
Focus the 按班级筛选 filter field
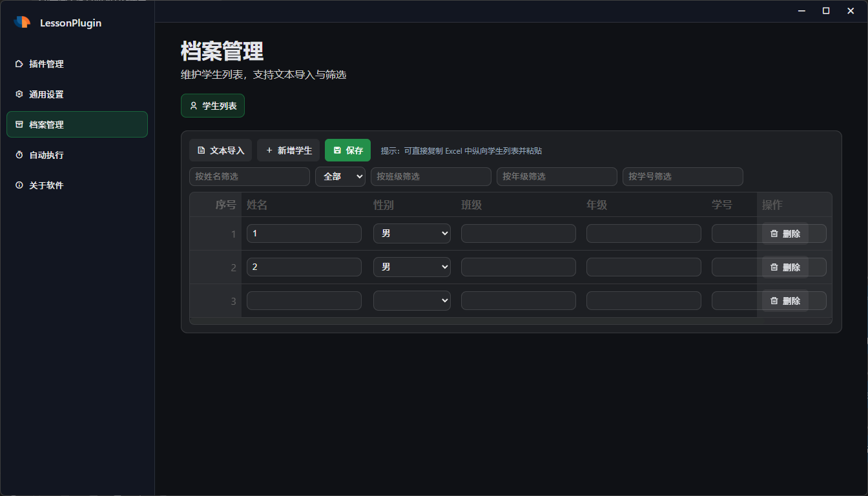pos(431,176)
